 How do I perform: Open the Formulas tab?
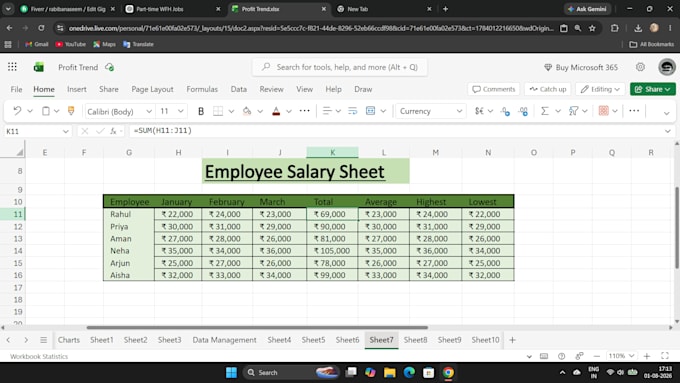(x=202, y=89)
